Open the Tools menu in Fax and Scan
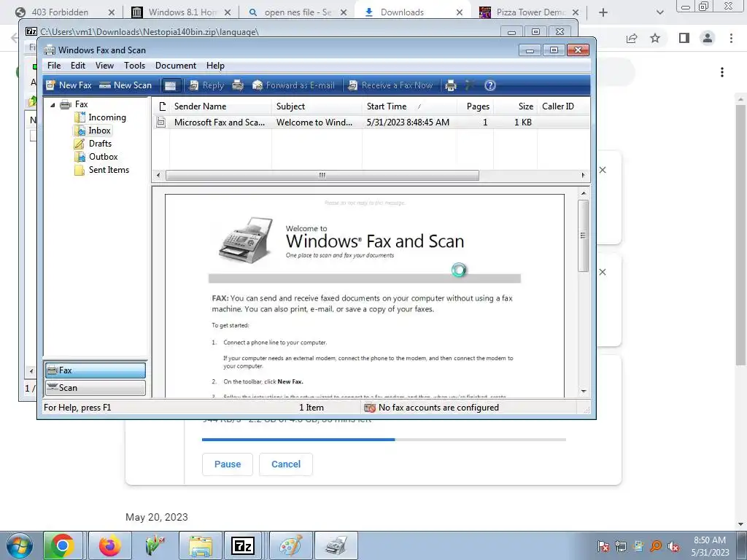This screenshot has width=747, height=560. tap(134, 65)
